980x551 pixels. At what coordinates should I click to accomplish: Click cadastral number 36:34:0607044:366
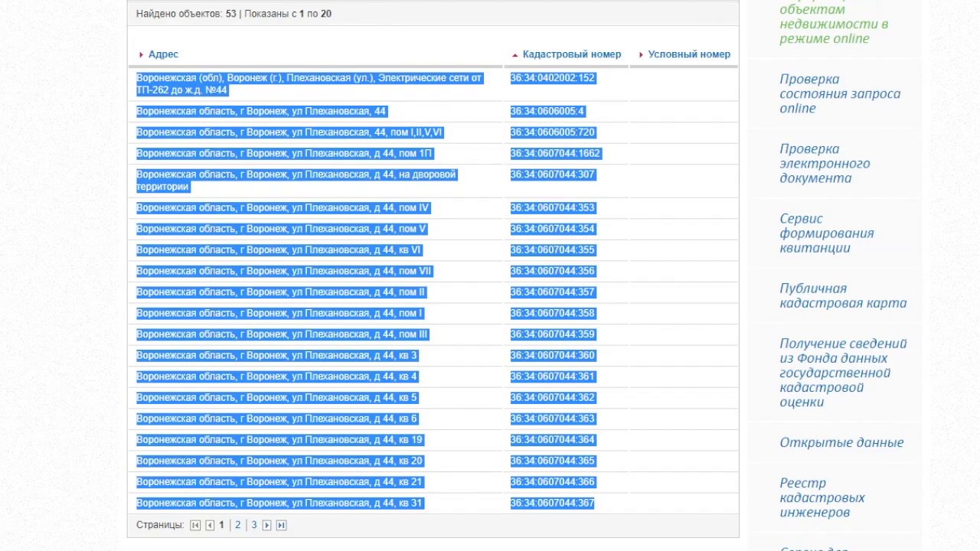click(x=552, y=482)
